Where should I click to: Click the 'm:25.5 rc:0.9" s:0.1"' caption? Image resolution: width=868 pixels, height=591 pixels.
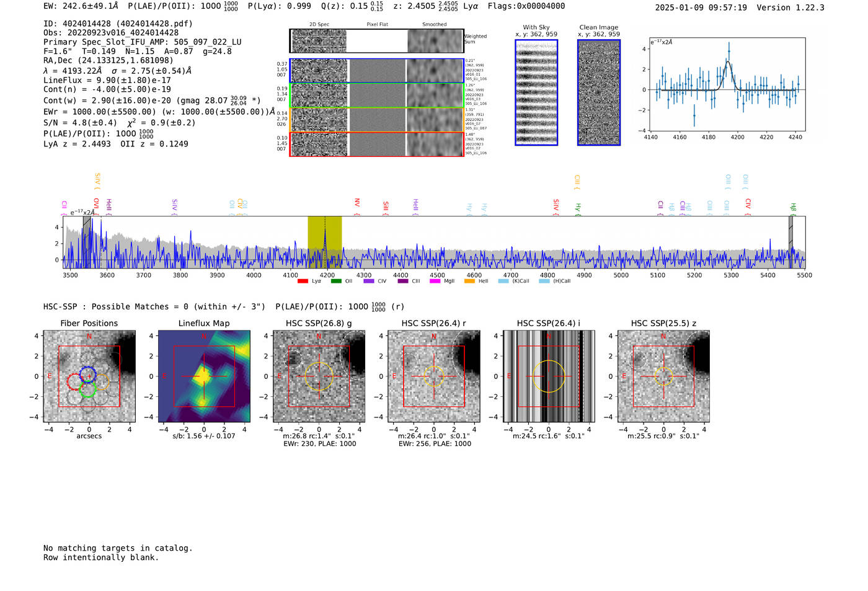[x=663, y=436]
